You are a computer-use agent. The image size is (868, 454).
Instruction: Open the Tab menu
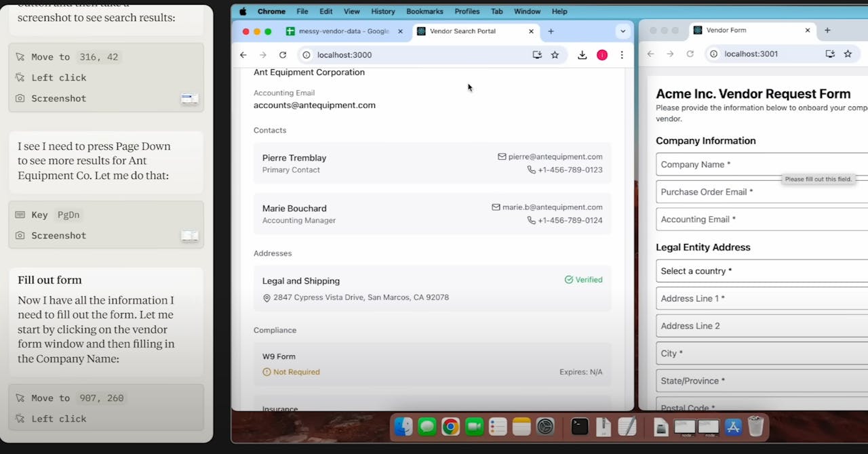click(x=497, y=12)
